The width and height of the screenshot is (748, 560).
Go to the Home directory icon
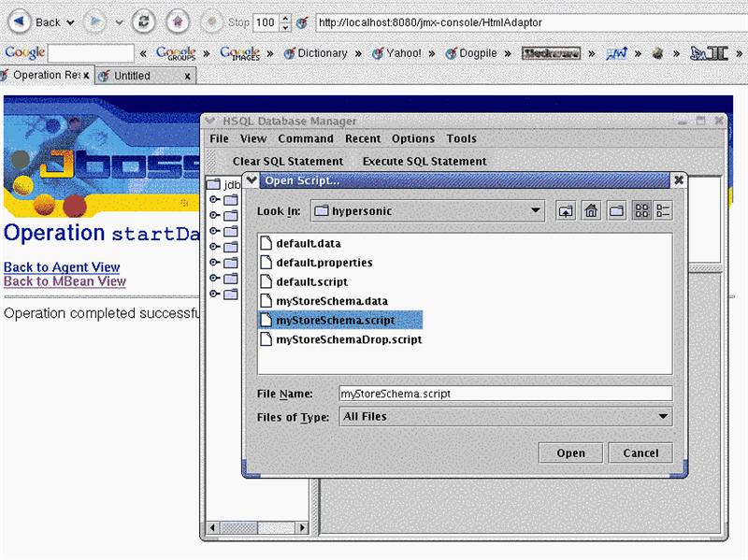[591, 211]
